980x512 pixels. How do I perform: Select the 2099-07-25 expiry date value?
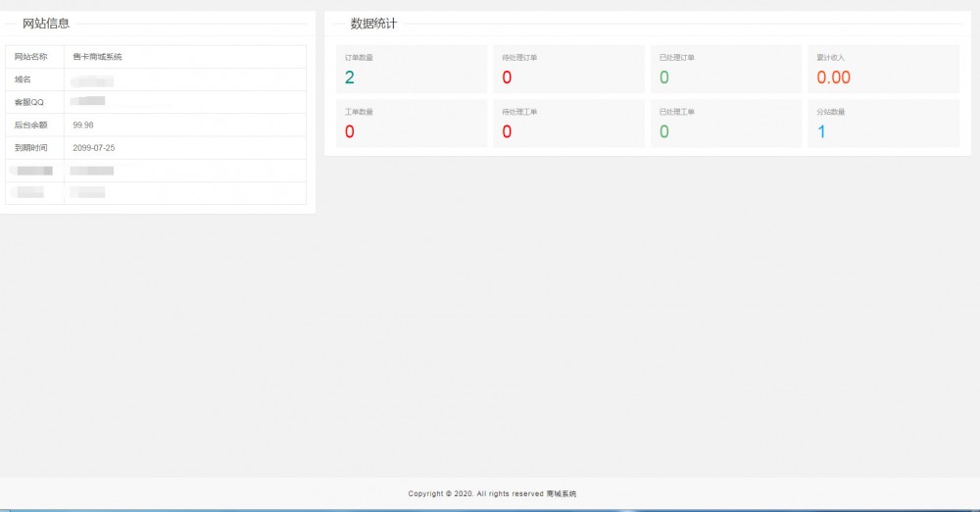[94, 147]
